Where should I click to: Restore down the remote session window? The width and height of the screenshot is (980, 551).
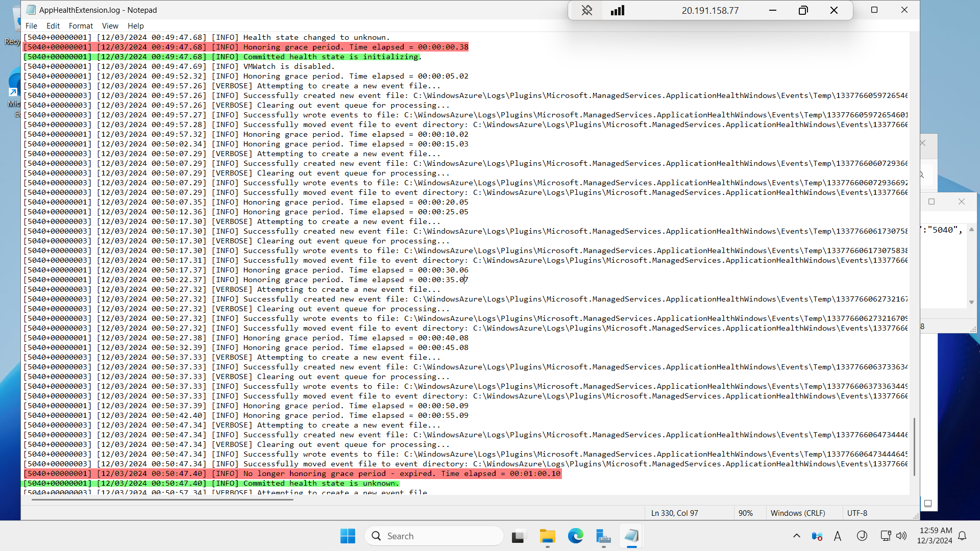(803, 10)
